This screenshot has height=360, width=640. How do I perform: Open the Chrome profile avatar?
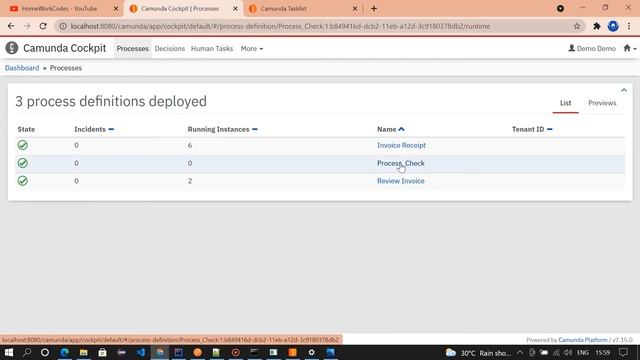pos(613,26)
